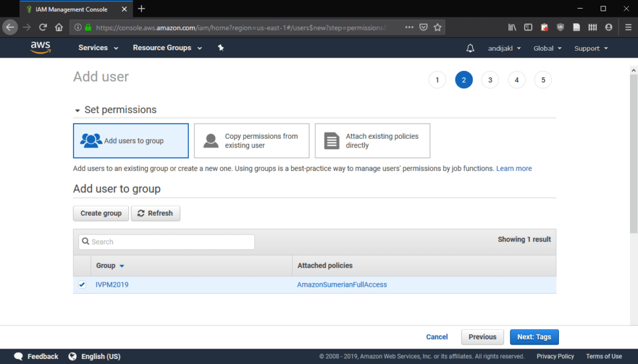Collapse the Set permissions section

point(77,111)
